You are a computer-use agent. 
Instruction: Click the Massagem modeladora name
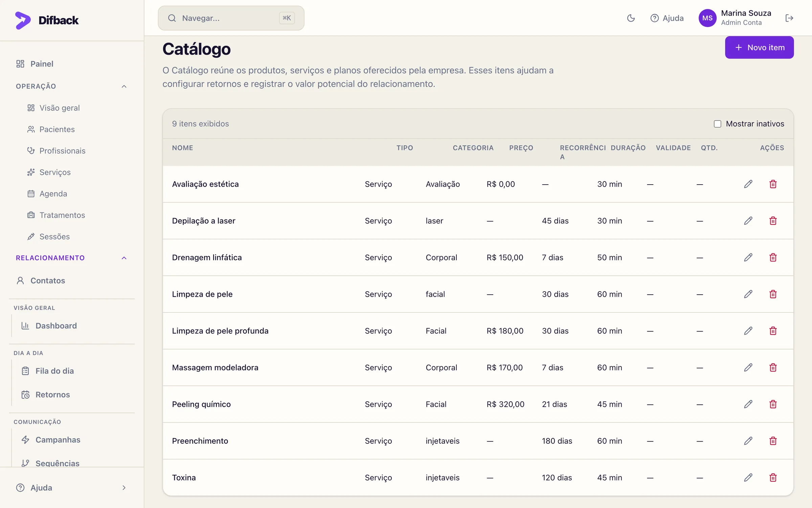point(215,367)
